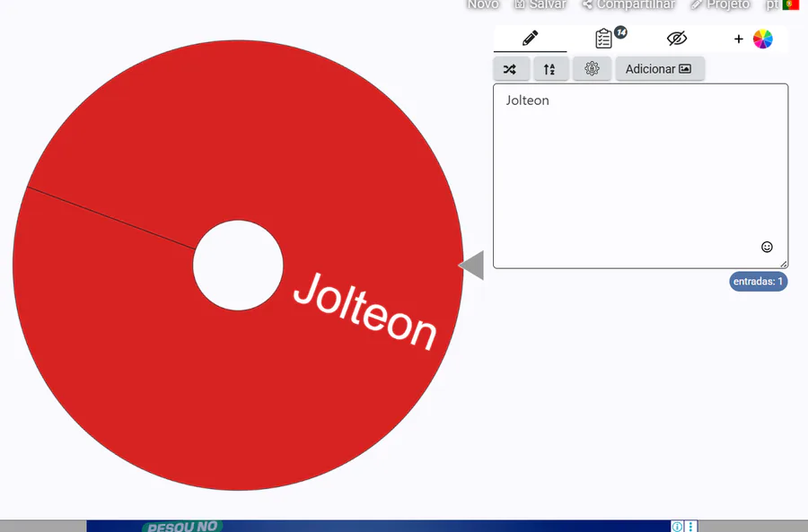Open the rainbow color wheel icon

[762, 39]
